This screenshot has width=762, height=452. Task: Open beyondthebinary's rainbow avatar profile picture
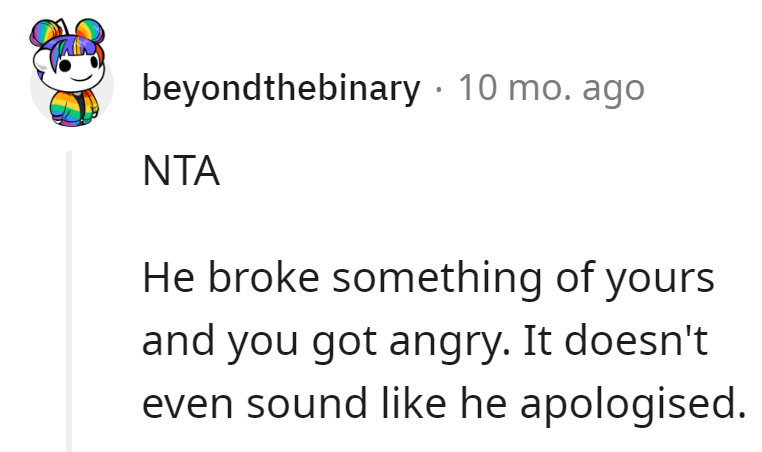pyautogui.click(x=69, y=72)
